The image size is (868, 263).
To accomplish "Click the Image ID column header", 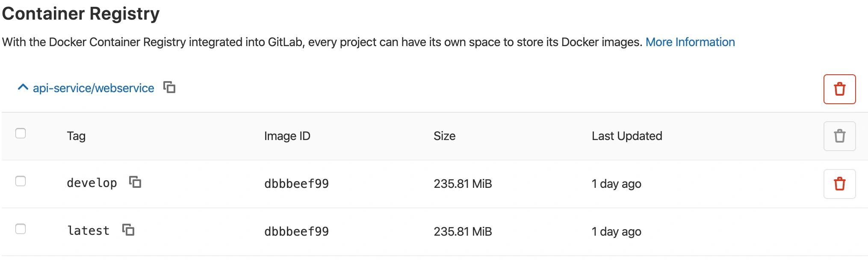I will point(287,136).
